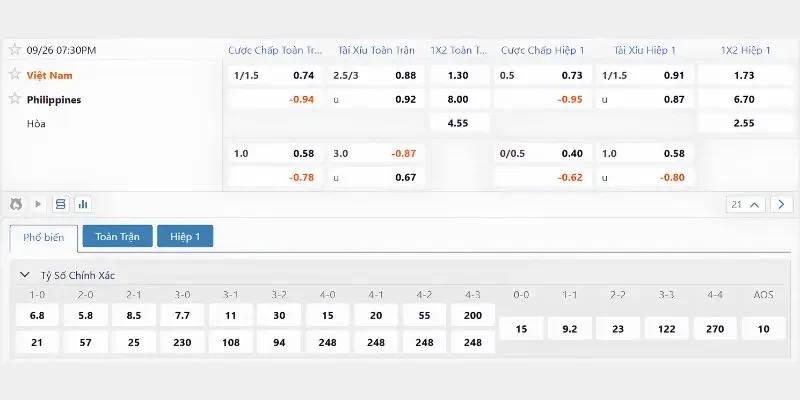Bet correct score 3-1 at 11

[x=231, y=315]
